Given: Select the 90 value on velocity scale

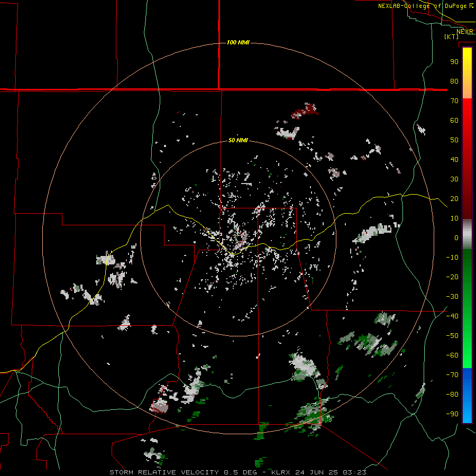Looking at the screenshot, I should [454, 62].
